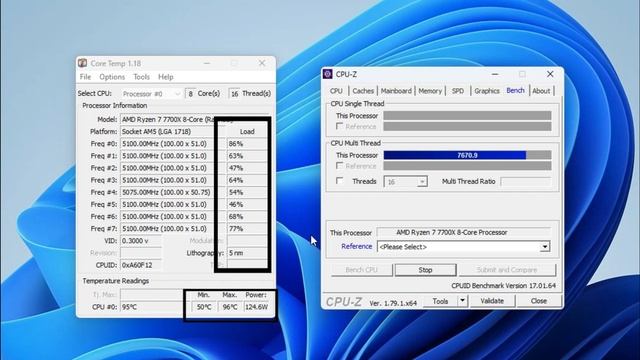This screenshot has width=640, height=360.
Task: Click the Close button in CPU-Z footer
Action: [538, 301]
